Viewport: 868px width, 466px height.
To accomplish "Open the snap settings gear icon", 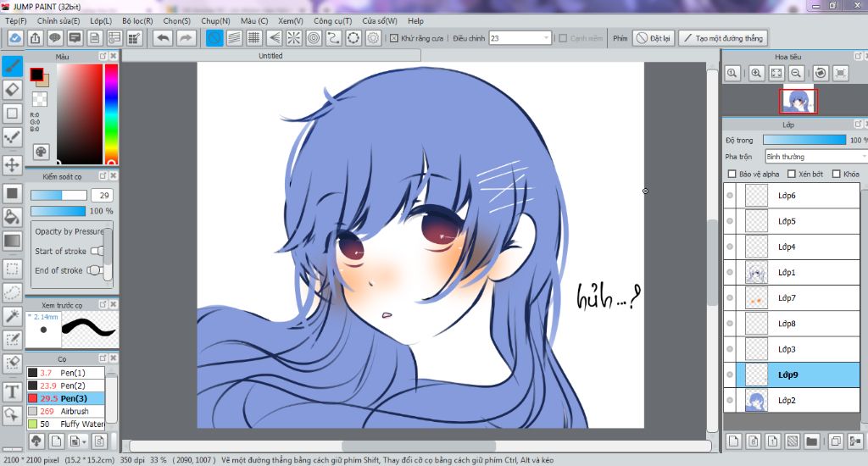I will pos(373,38).
